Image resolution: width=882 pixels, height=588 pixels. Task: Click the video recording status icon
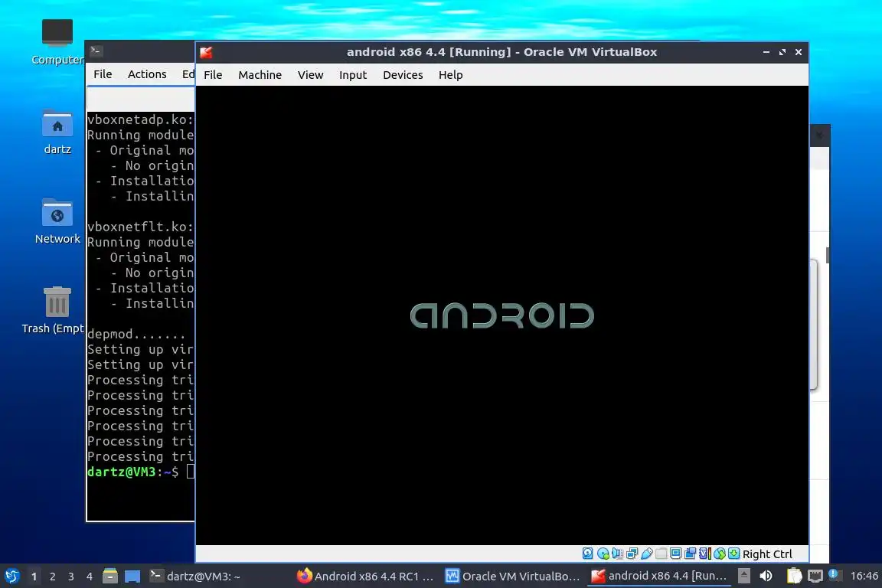tap(690, 554)
